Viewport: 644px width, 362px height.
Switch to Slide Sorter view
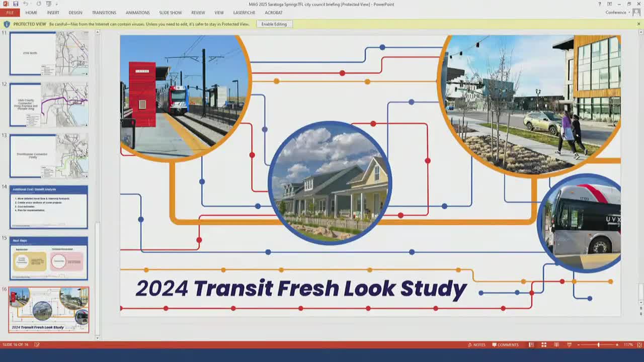543,345
